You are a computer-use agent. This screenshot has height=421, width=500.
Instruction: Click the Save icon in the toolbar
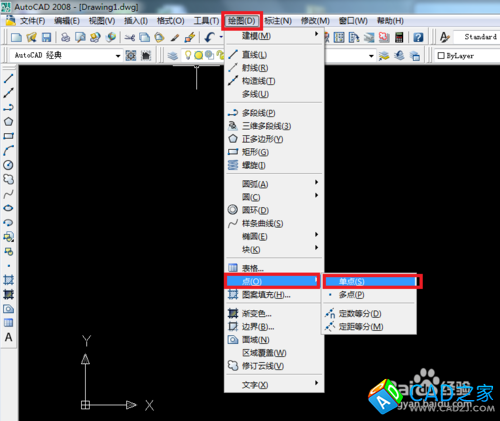tap(46, 37)
